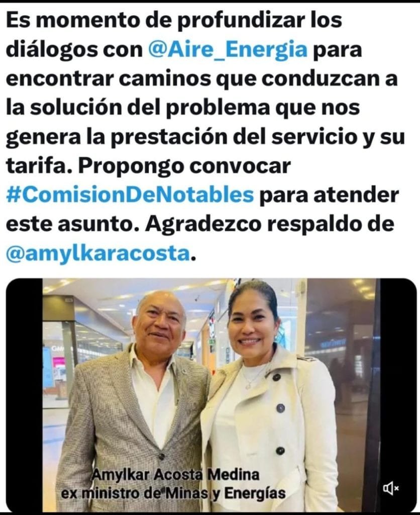Viewport: 420px width, 515px height.
Task: Open the @Aire_Energia mention
Action: (x=228, y=50)
